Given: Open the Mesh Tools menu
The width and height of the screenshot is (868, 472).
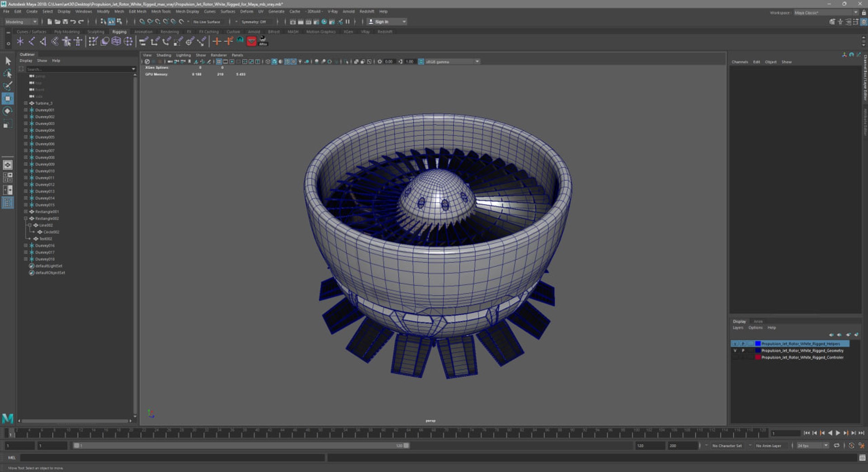Looking at the screenshot, I should (161, 11).
